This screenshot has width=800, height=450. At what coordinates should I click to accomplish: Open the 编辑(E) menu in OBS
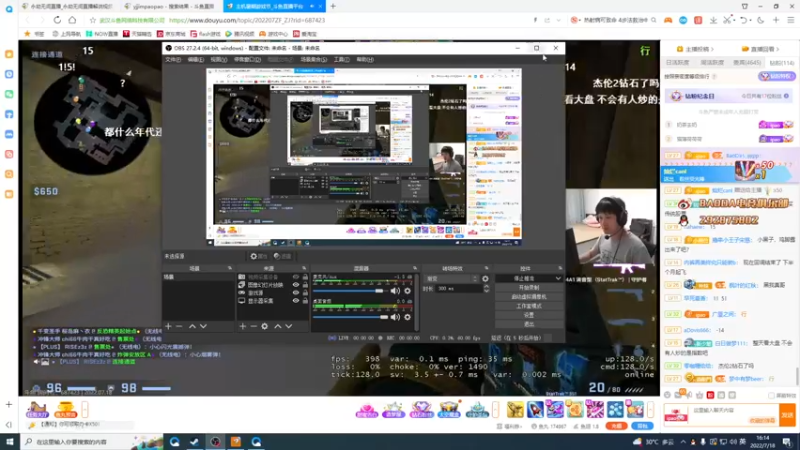click(x=196, y=59)
